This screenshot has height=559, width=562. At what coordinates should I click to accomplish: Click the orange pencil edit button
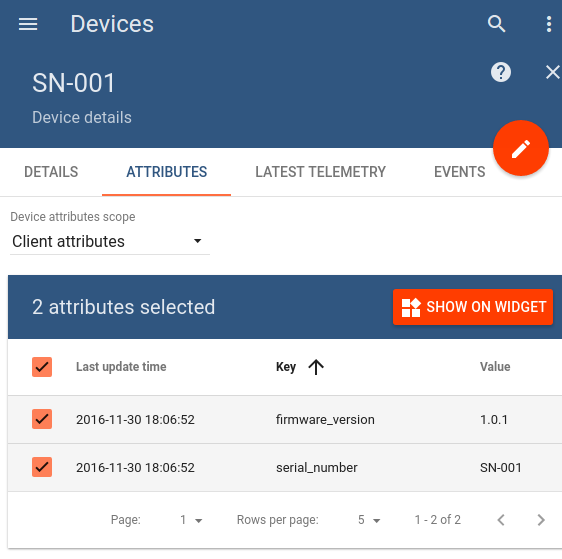(x=521, y=148)
